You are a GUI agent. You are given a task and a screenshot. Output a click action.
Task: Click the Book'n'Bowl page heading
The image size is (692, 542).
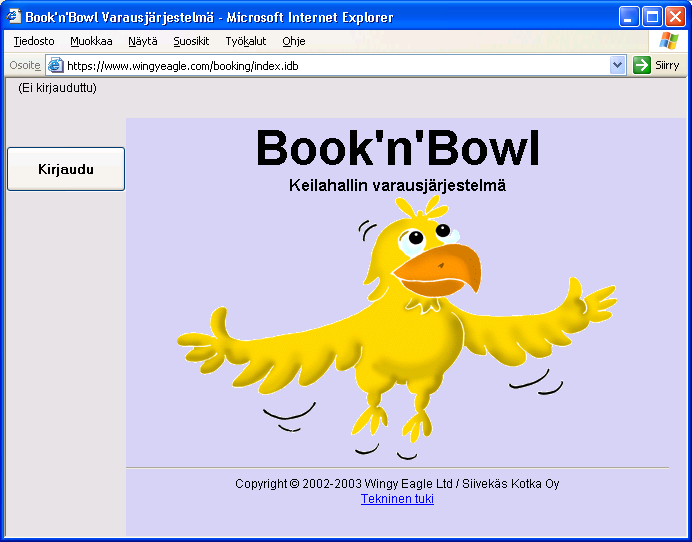(397, 149)
